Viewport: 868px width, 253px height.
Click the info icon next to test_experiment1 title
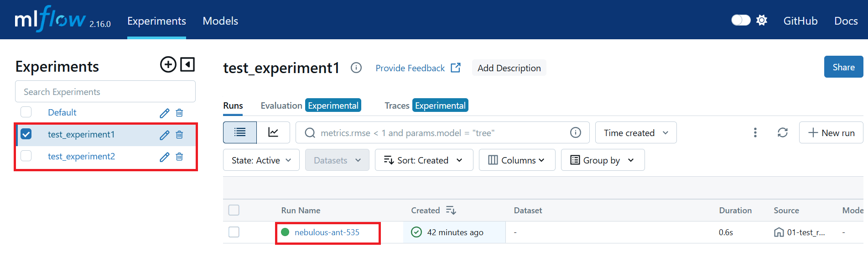tap(356, 68)
